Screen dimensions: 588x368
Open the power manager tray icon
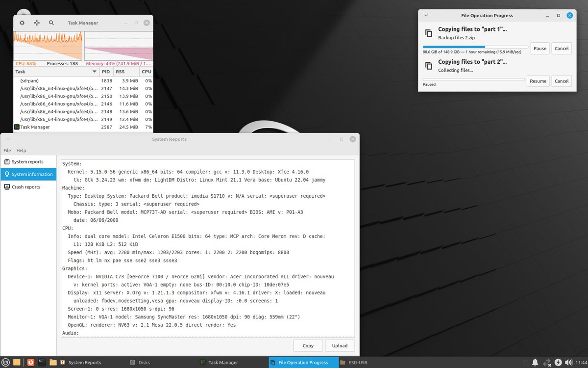558,362
